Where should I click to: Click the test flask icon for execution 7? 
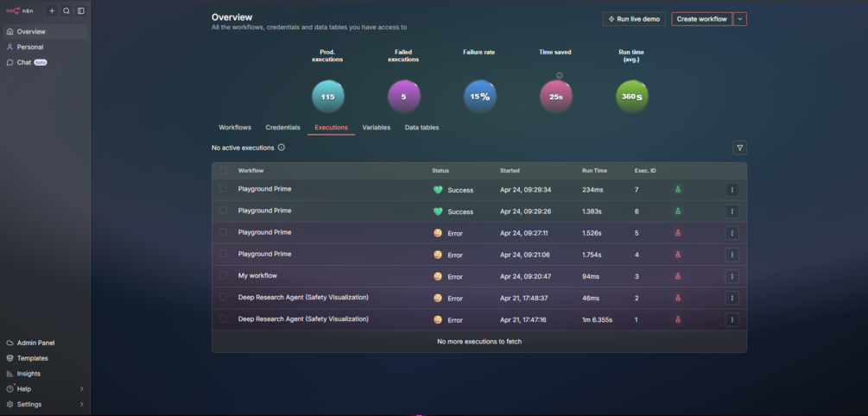(678, 190)
